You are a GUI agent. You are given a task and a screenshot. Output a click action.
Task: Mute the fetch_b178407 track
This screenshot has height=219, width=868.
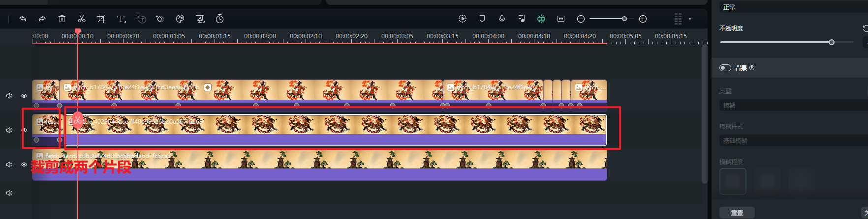click(9, 96)
